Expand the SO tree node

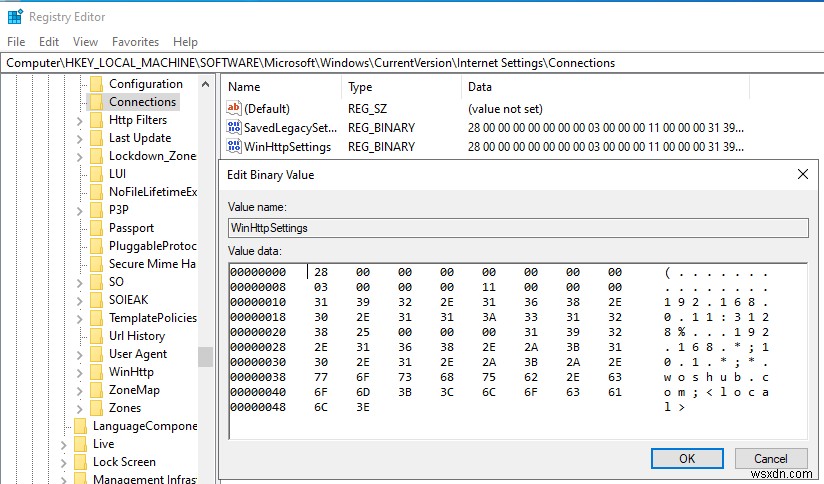tap(79, 283)
